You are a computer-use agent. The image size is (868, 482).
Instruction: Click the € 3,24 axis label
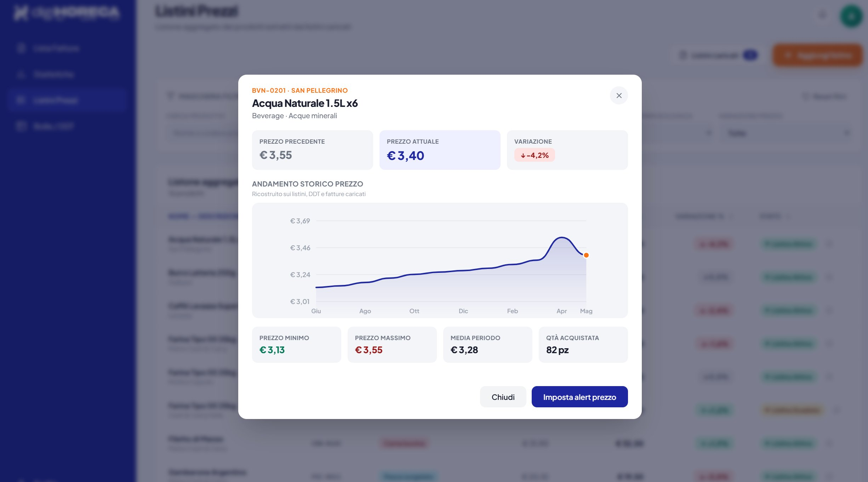tap(300, 275)
